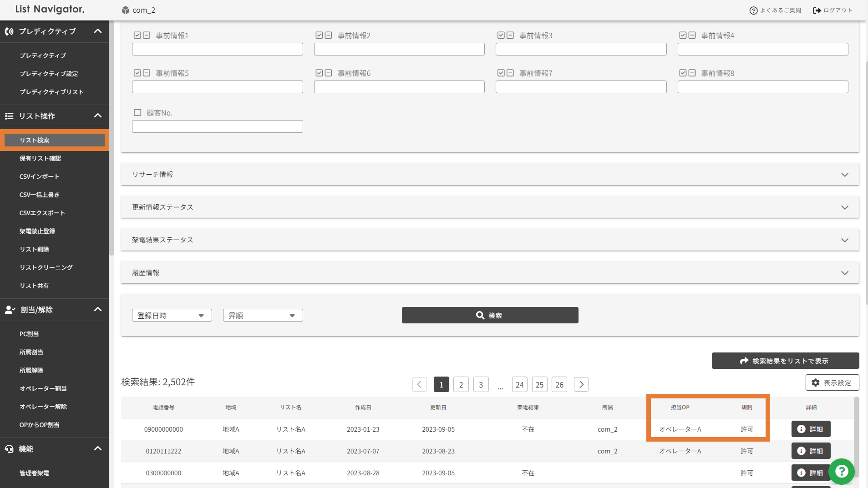
Task: Go to next results page arrow
Action: click(x=581, y=384)
